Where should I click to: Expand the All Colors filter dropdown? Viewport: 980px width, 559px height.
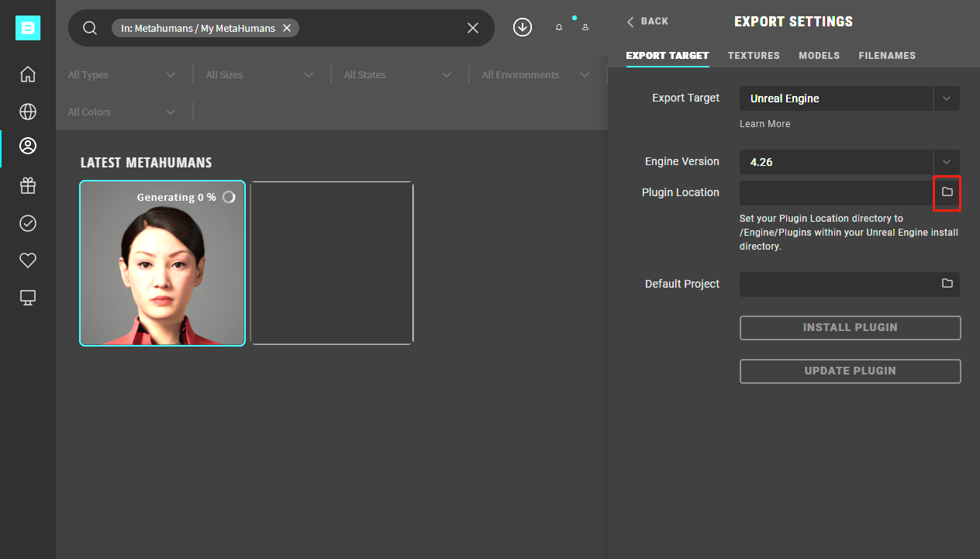click(122, 112)
